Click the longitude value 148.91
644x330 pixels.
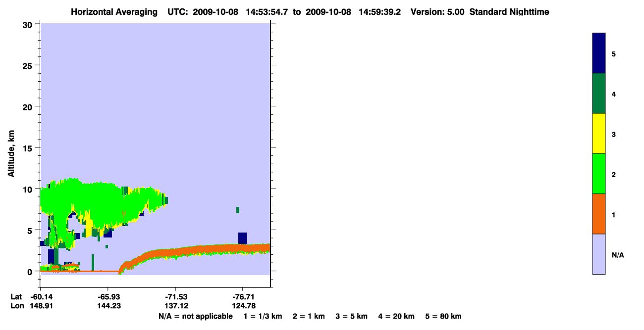pos(41,306)
